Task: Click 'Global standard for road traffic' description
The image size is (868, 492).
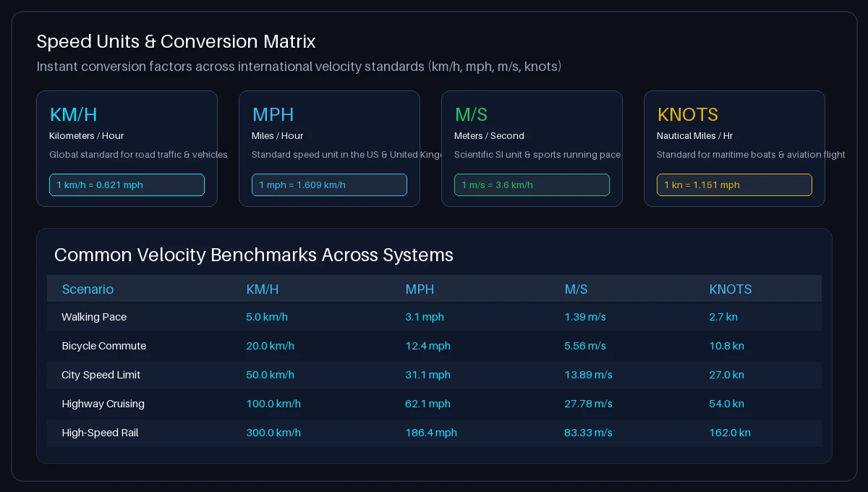Action: 138,154
